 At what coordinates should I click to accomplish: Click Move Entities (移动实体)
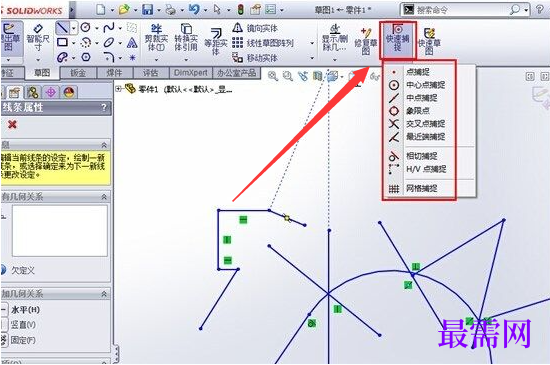pyautogui.click(x=255, y=58)
